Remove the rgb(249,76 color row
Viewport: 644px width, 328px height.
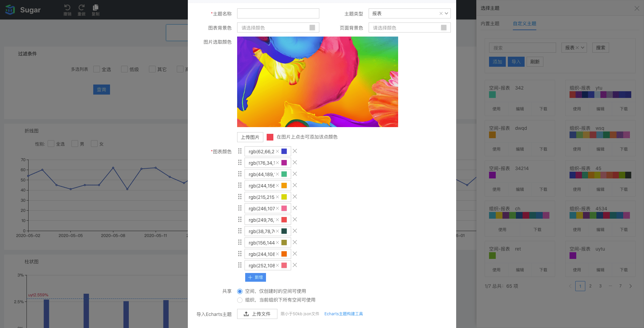295,219
